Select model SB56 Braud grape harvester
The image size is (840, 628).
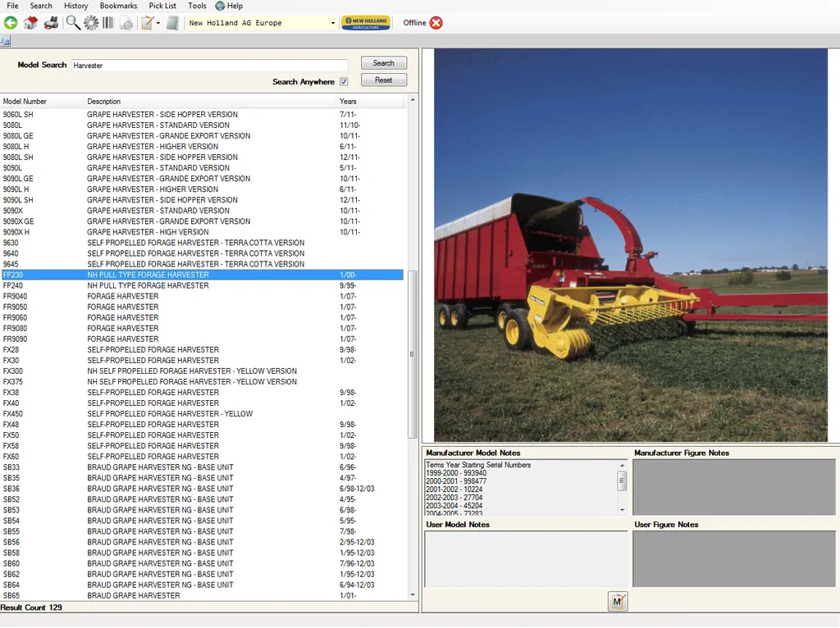[202, 543]
